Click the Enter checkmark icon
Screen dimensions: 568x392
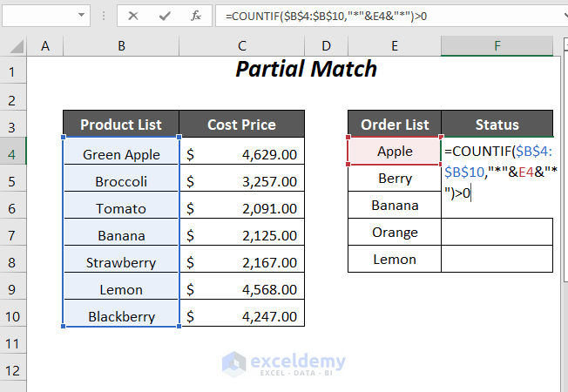165,16
